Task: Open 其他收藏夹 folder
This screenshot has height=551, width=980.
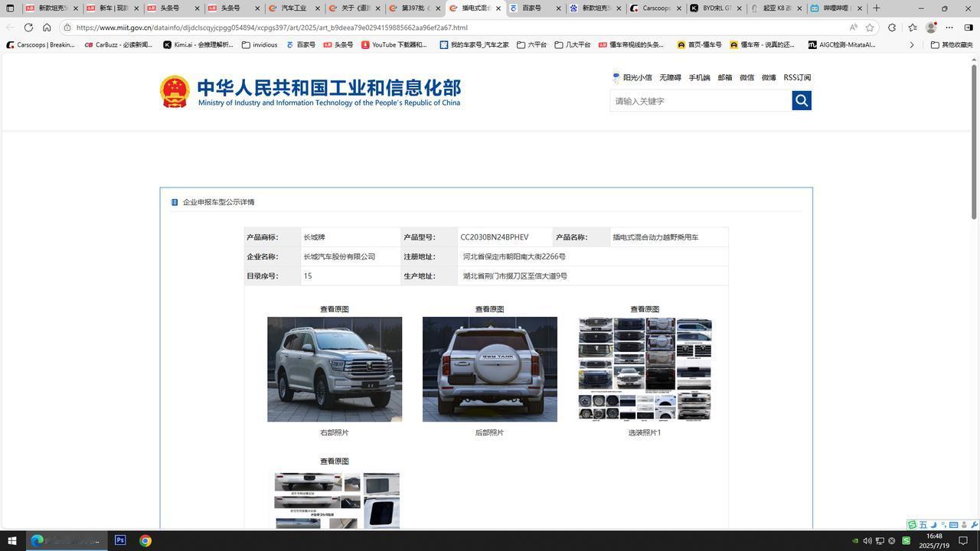Action: [x=952, y=44]
